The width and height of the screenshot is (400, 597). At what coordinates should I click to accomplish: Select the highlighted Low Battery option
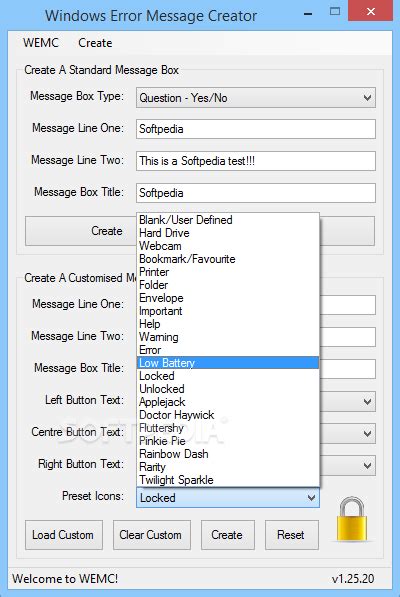tap(228, 363)
